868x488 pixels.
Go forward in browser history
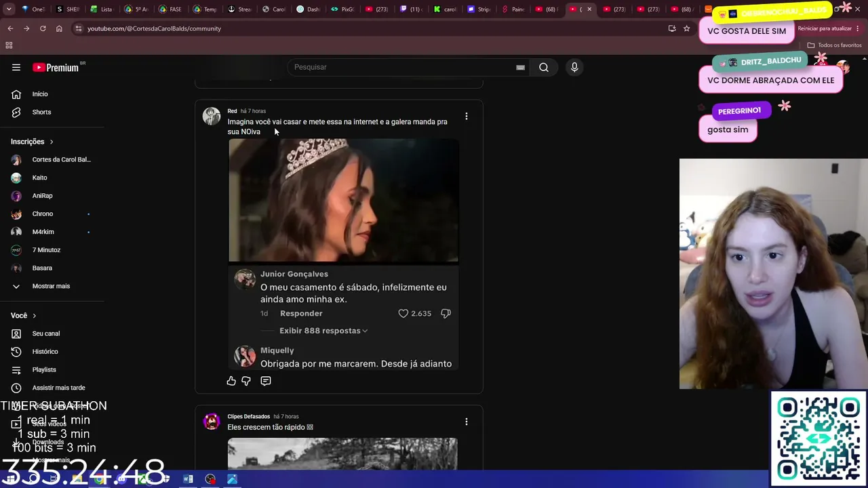[x=26, y=28]
